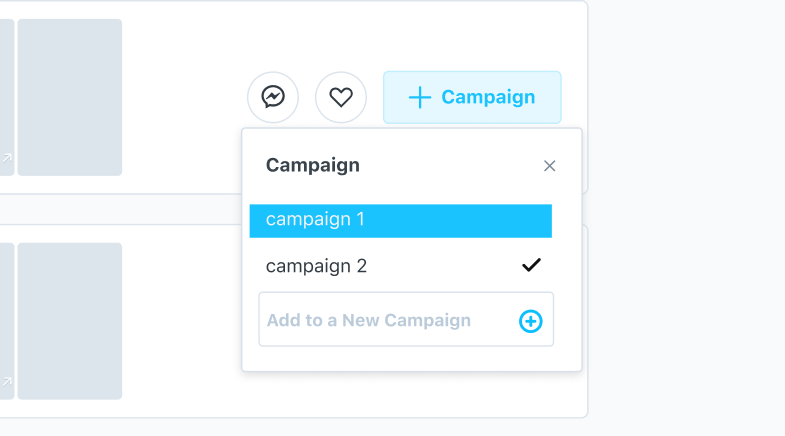785x436 pixels.
Task: Click the Campaign text label on blue button
Action: [x=488, y=97]
